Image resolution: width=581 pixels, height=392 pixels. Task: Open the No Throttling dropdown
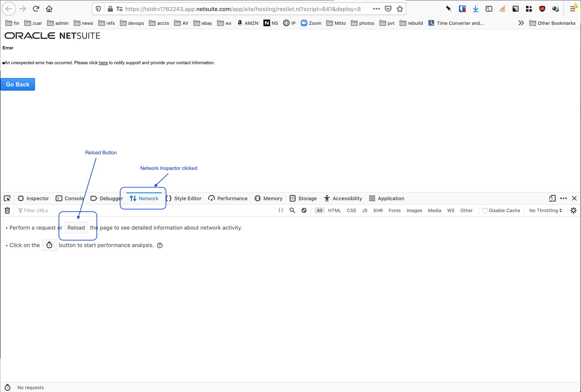[545, 211]
